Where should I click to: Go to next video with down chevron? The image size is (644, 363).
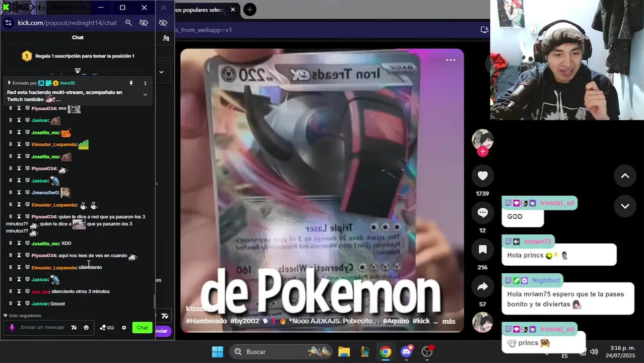click(625, 206)
